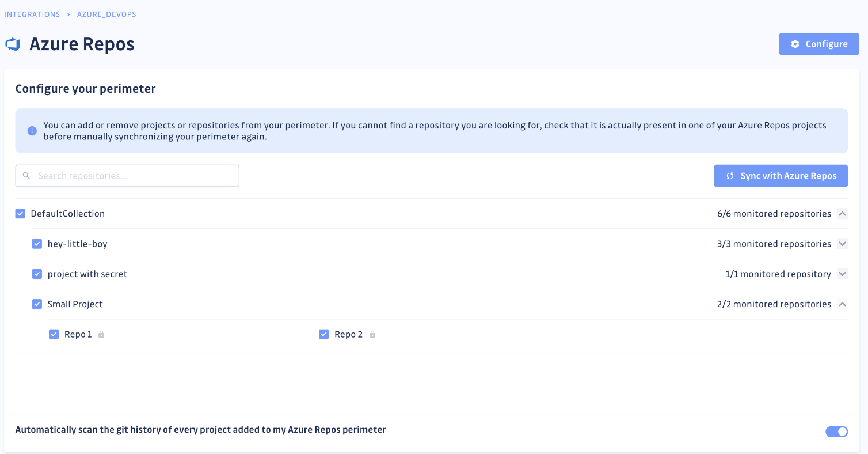The image size is (868, 454).
Task: Uncheck the hey-little-boy project checkbox
Action: tap(37, 244)
